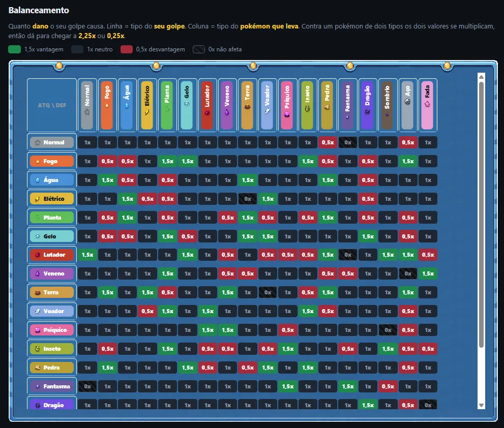Click the Água column header type badge

[x=127, y=105]
